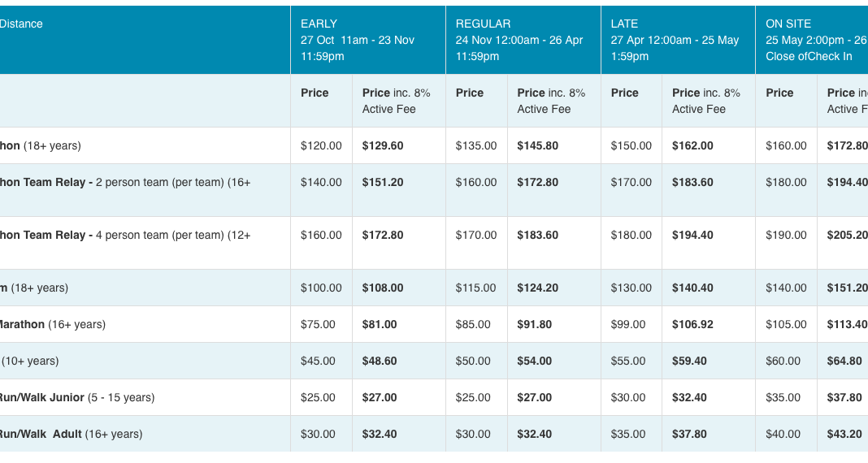
Task: Select the $183.60 late relay price
Action: (692, 182)
